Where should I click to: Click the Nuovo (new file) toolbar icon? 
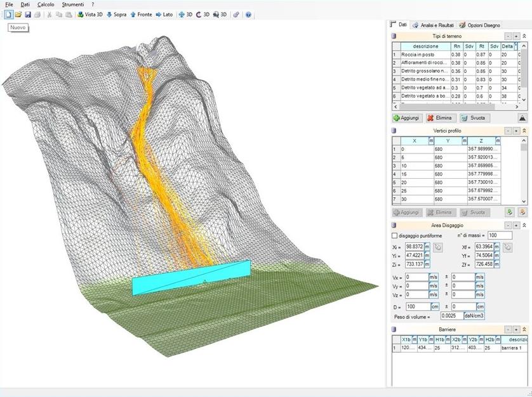(8, 15)
